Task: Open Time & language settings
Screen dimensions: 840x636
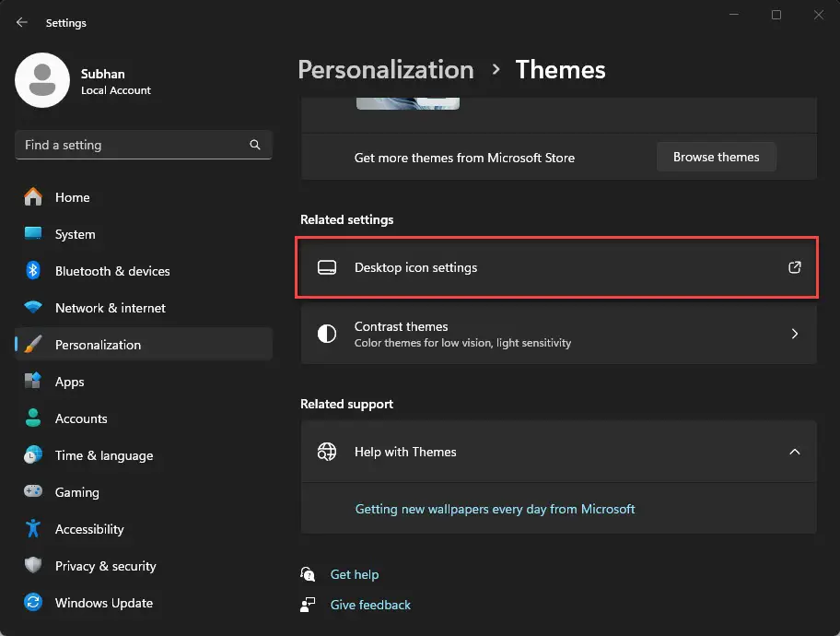Action: pos(103,455)
